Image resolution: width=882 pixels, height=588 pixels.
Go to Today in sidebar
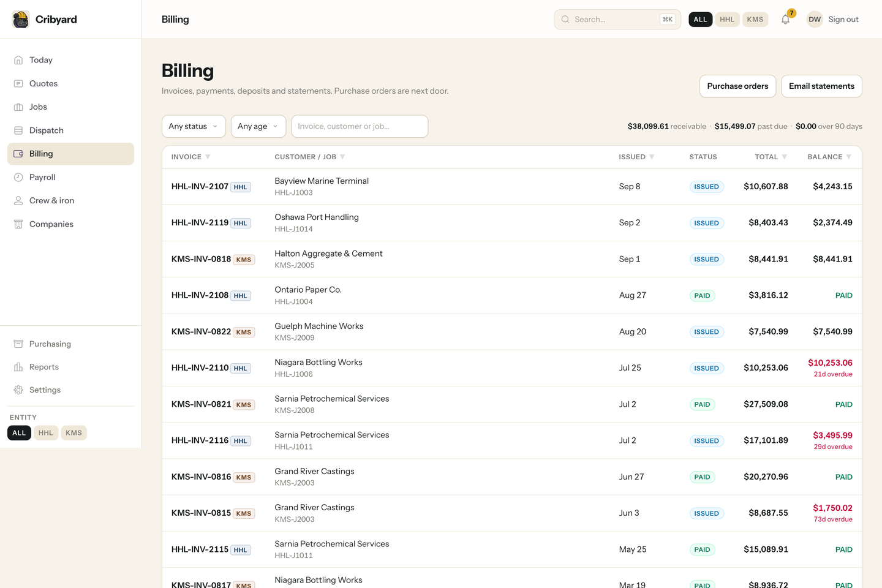click(x=70, y=60)
